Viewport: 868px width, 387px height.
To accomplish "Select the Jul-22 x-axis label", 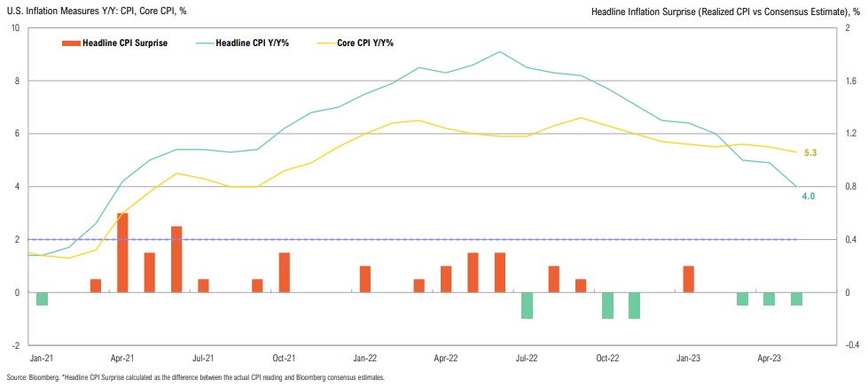I will pos(527,359).
